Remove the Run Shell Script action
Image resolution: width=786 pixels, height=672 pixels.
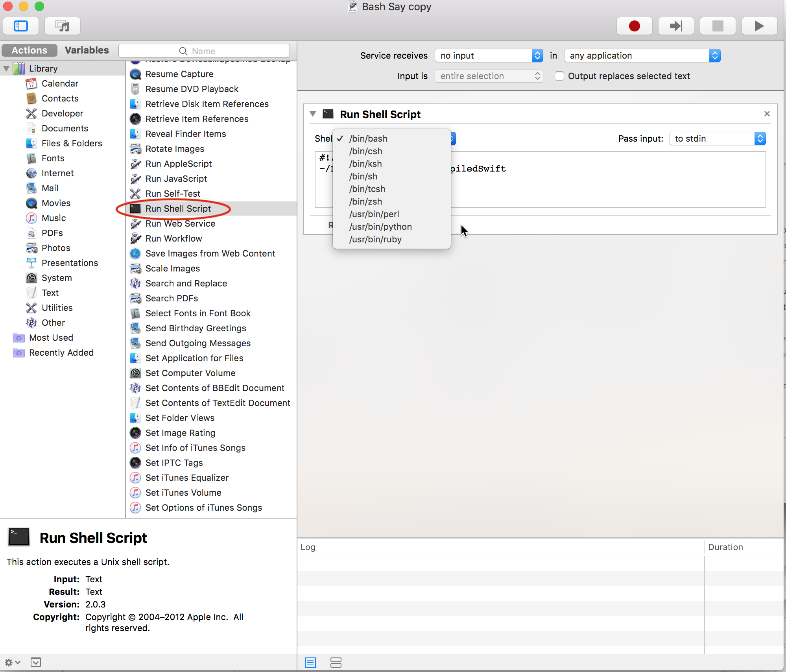pos(767,114)
